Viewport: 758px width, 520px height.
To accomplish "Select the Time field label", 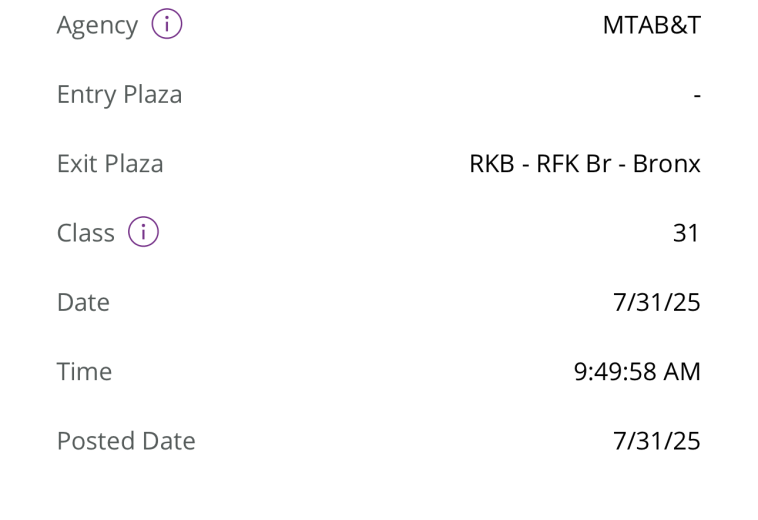I will point(84,372).
